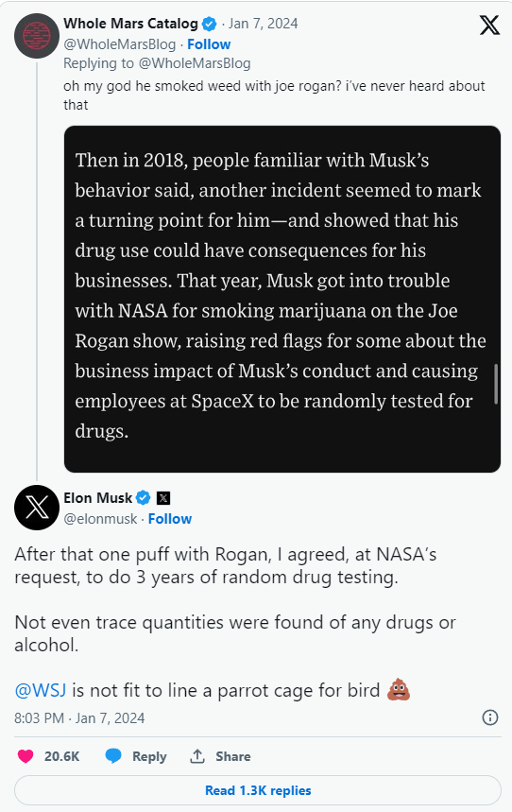This screenshot has height=812, width=512.
Task: Click Whole Mars Catalog verified badge
Action: (x=209, y=24)
